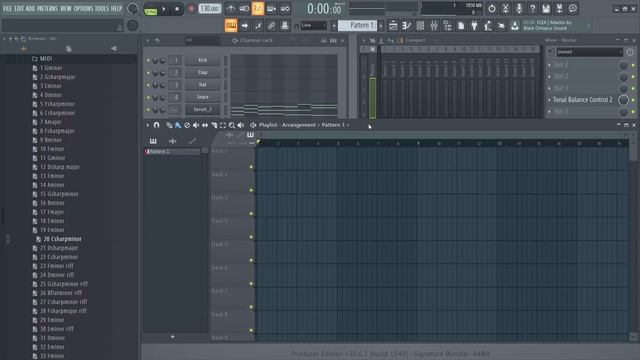Select the Kick channel button
The height and width of the screenshot is (360, 640).
click(x=202, y=60)
